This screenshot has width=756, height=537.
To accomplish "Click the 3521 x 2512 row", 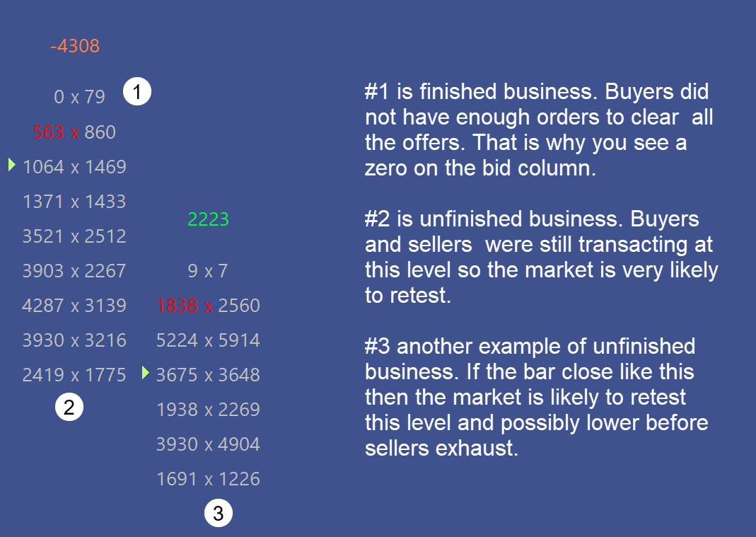I will 74,236.
